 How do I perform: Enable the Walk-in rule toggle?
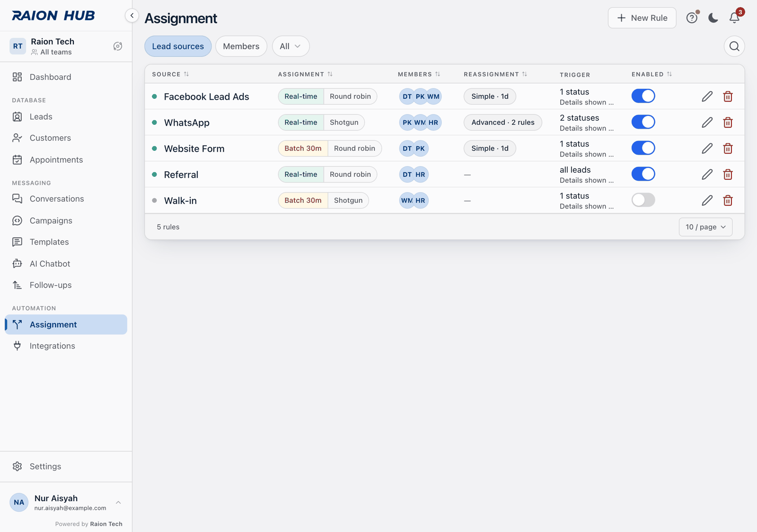tap(643, 200)
